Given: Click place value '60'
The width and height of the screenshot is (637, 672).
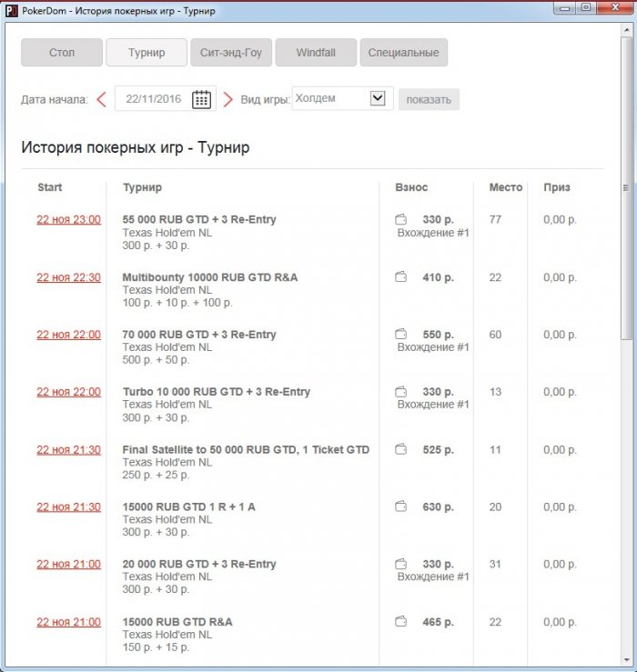Looking at the screenshot, I should [x=495, y=335].
